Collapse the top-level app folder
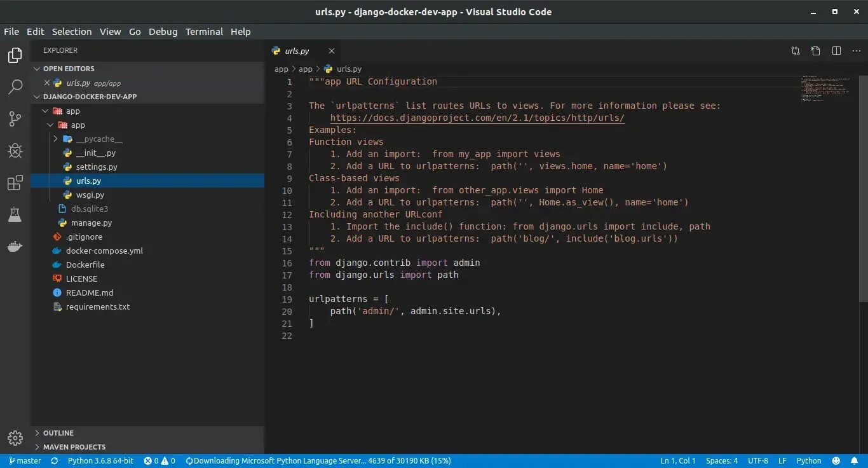The height and width of the screenshot is (468, 868). pyautogui.click(x=147, y=111)
